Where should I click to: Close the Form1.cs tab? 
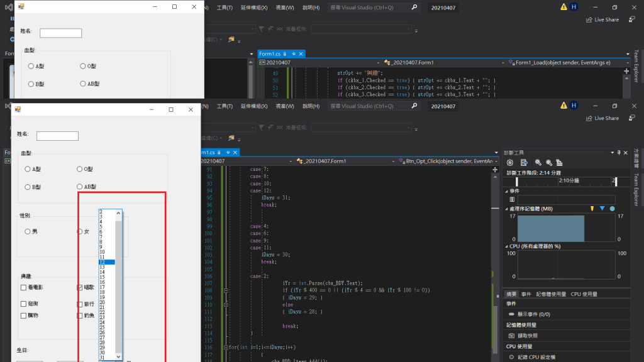pos(301,54)
